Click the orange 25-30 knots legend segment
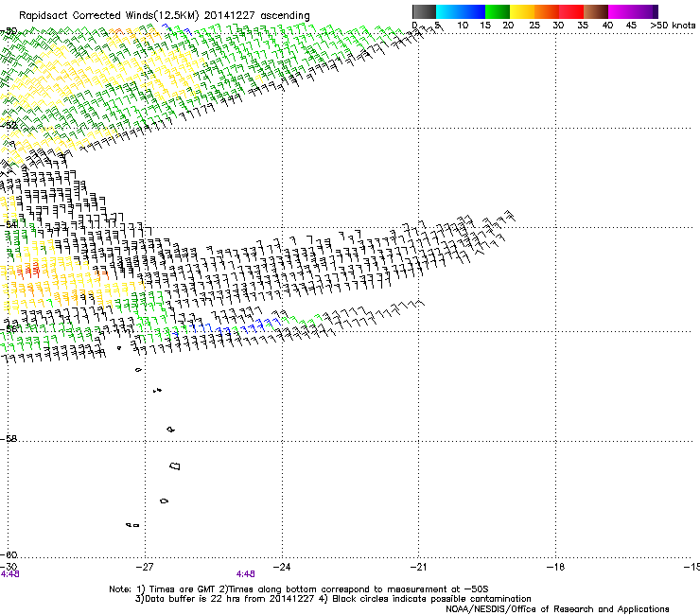Screen dimensions: 700x615 pos(547,11)
